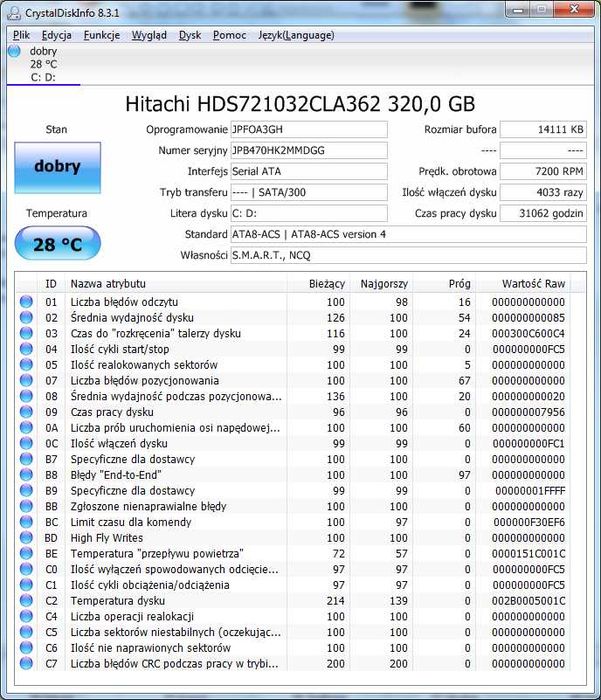Click status orb for attribute B9 row
This screenshot has height=700, width=601.
(26, 491)
